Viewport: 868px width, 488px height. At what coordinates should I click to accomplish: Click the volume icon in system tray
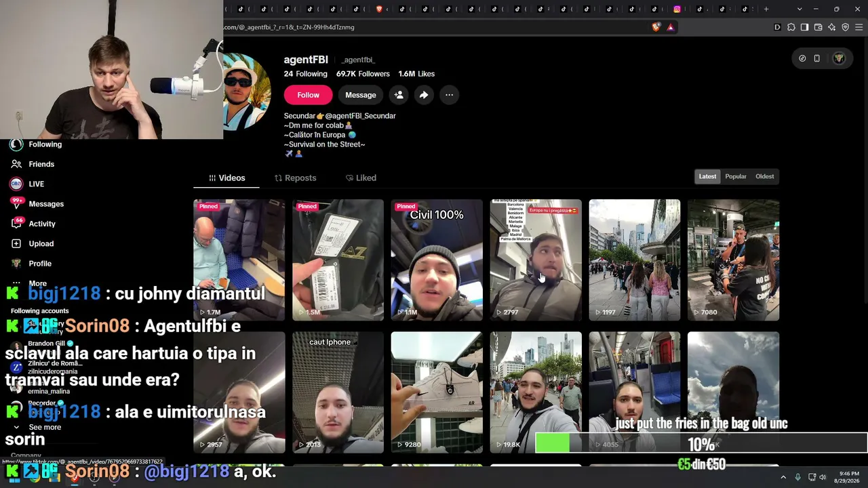823,477
